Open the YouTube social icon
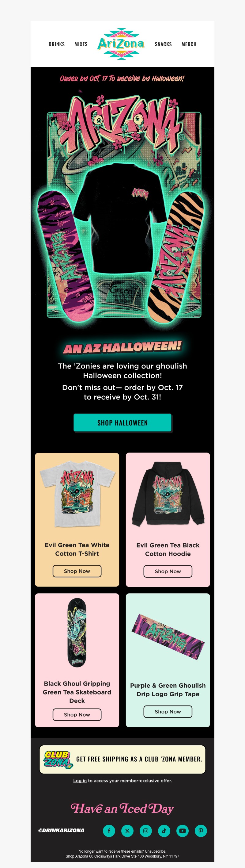 click(183, 831)
